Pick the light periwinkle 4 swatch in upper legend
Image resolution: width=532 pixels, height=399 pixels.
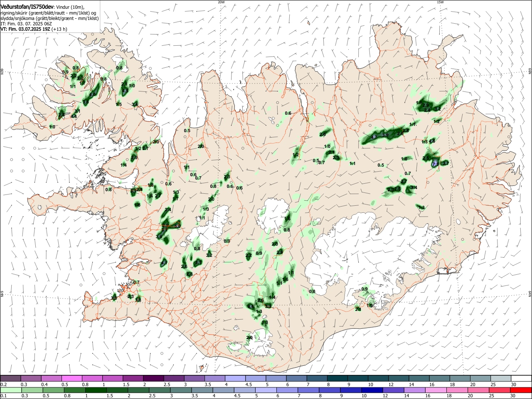coord(235,378)
